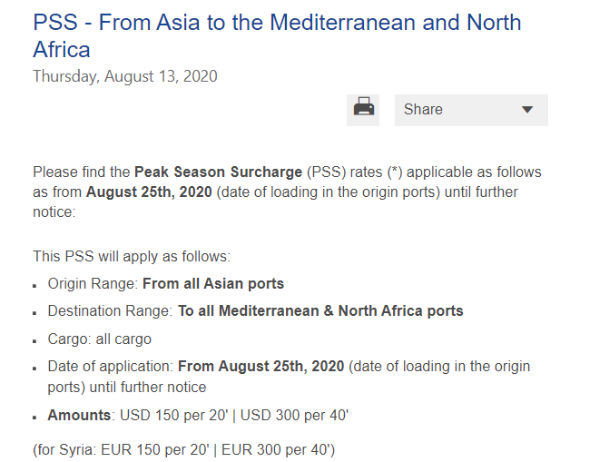Image resolution: width=600 pixels, height=462 pixels.
Task: Click the Thursday, August 13, 2020 date
Action: pyautogui.click(x=125, y=76)
